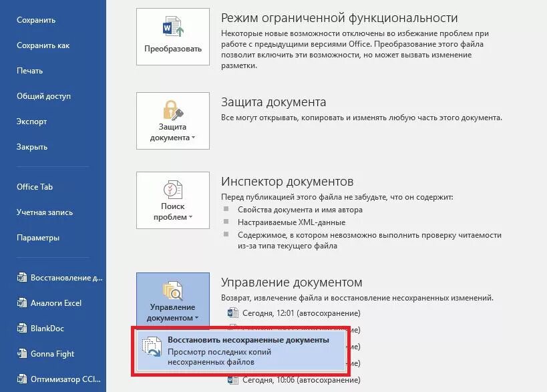The image size is (547, 392).
Task: Open the Поиск проблем dropdown button
Action: pos(173,200)
